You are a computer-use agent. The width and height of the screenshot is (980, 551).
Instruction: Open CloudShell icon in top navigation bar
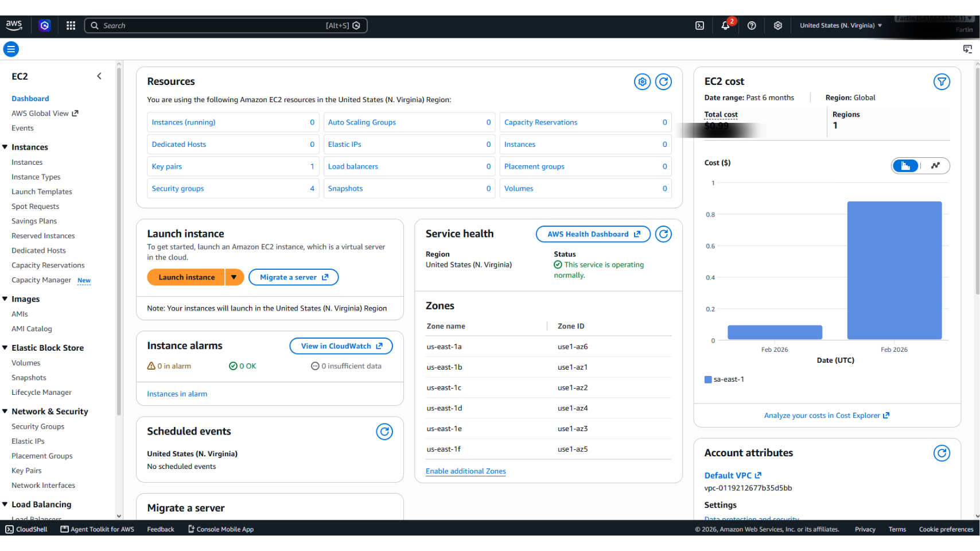pos(699,25)
